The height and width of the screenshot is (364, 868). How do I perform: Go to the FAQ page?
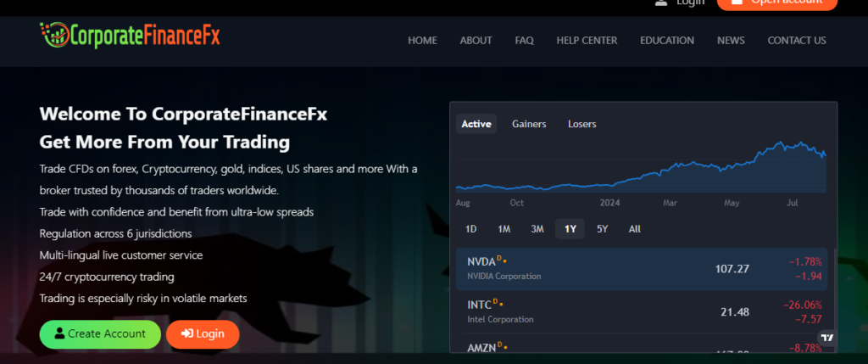click(x=524, y=41)
